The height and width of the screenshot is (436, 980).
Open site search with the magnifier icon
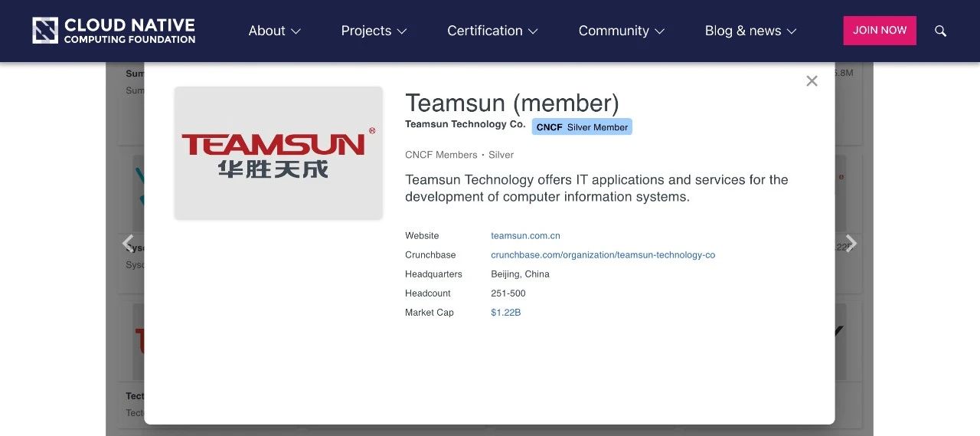(941, 31)
